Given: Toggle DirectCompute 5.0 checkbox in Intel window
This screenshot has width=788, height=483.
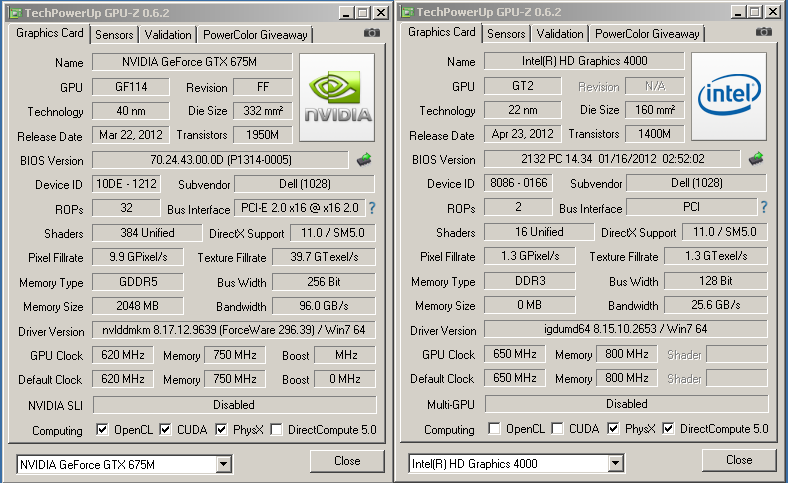Looking at the screenshot, I should pos(669,429).
